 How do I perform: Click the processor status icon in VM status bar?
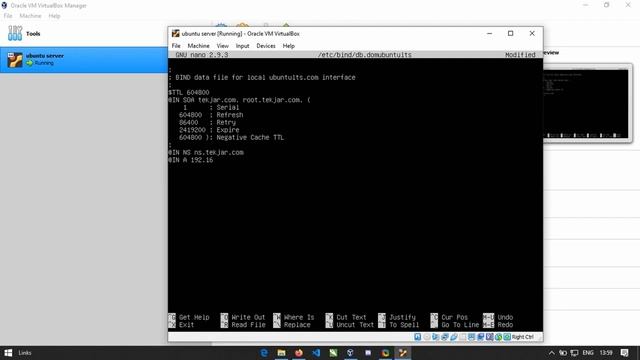tap(490, 337)
